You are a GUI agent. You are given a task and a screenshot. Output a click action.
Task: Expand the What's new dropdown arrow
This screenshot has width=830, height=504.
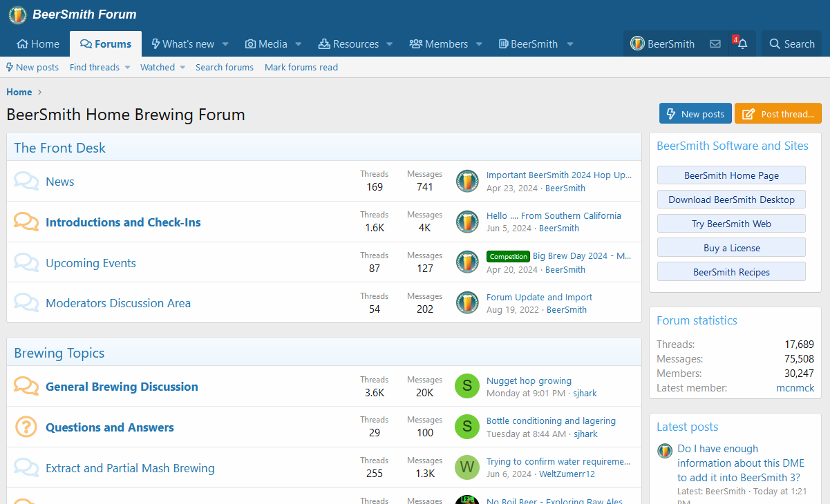pyautogui.click(x=225, y=44)
